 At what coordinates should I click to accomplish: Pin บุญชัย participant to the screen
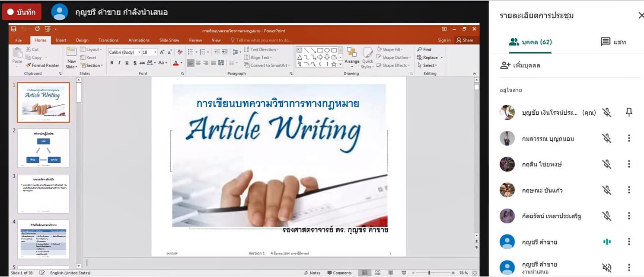(629, 113)
